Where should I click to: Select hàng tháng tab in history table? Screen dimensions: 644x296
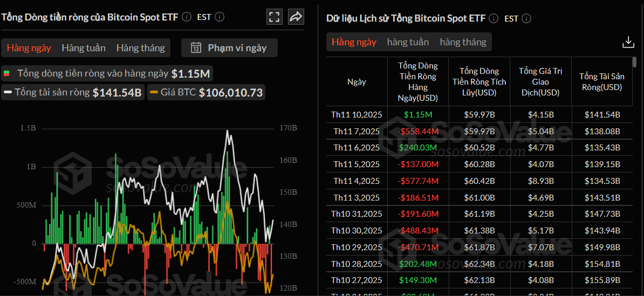point(463,42)
